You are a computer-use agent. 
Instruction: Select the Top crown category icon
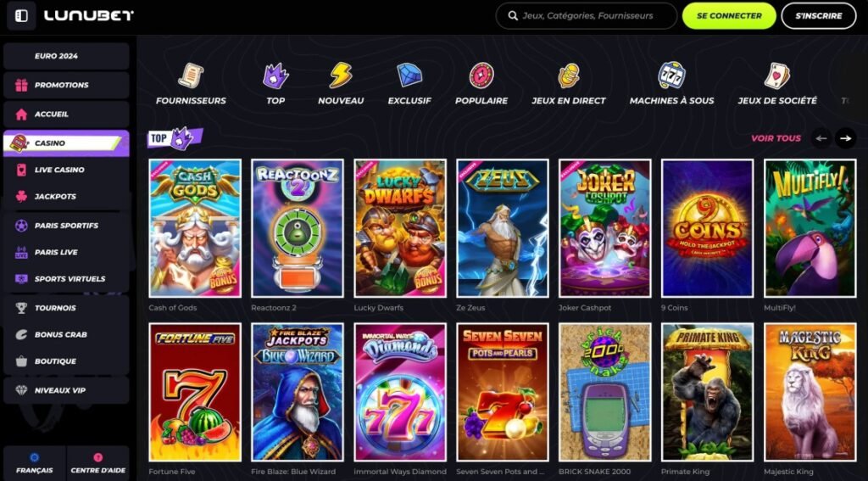click(275, 76)
